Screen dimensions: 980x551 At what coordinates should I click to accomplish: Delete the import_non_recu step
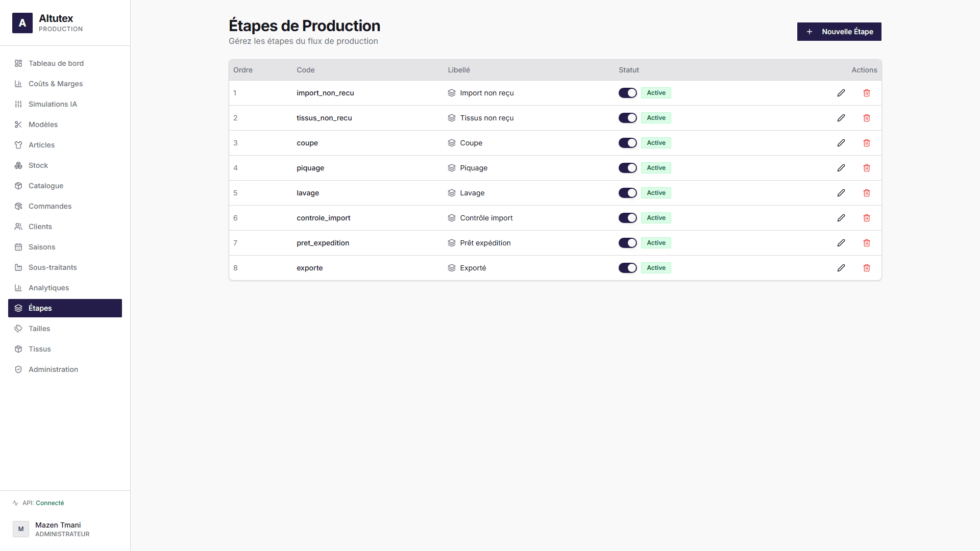click(x=867, y=93)
